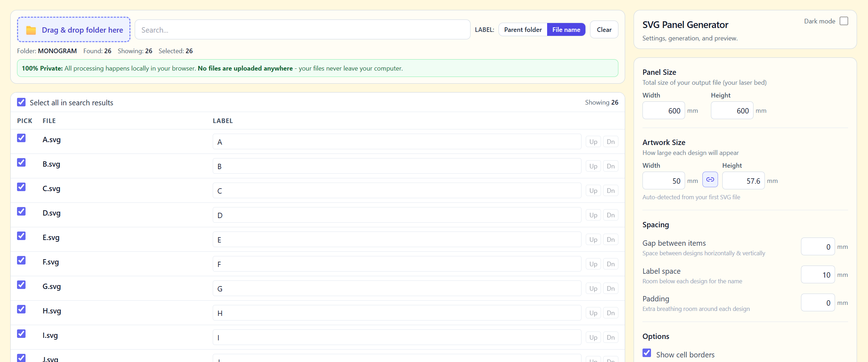Viewport: 868px width, 362px height.
Task: Toggle the Dark mode checkbox
Action: (x=844, y=21)
